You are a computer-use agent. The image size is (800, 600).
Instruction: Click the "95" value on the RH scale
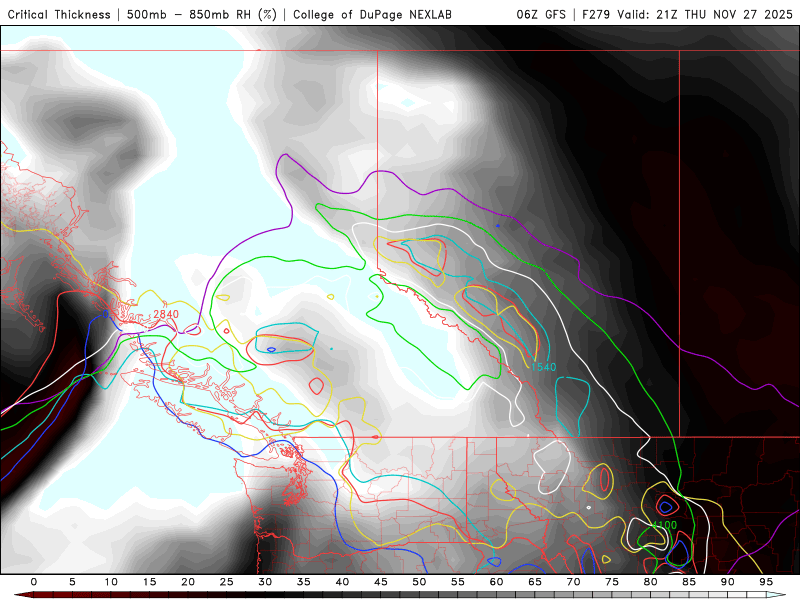click(766, 582)
